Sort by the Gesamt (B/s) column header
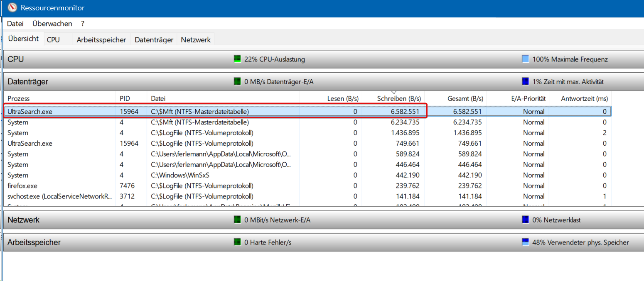Viewport: 644px width, 281px height. point(455,99)
